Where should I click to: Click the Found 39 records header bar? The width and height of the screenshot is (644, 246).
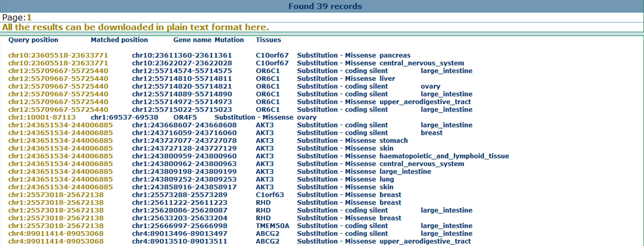tap(322, 6)
